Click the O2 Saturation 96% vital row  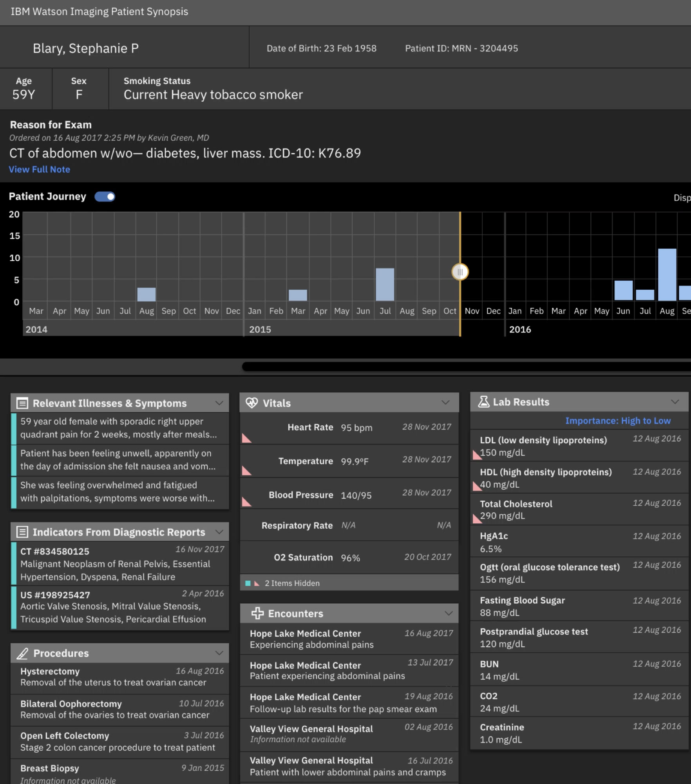click(349, 557)
